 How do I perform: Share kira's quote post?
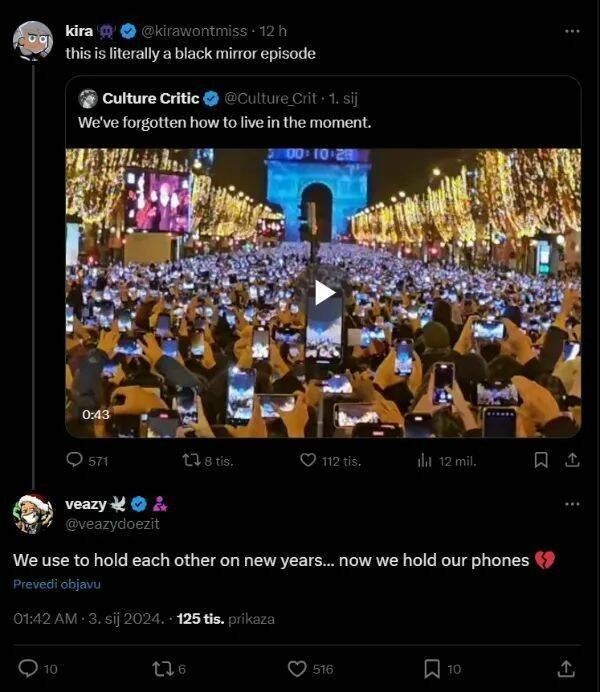pyautogui.click(x=572, y=460)
